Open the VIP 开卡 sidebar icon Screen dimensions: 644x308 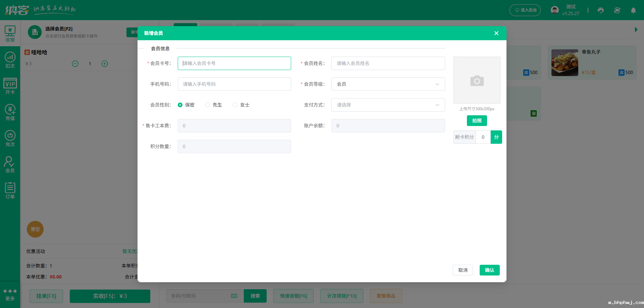coord(10,86)
